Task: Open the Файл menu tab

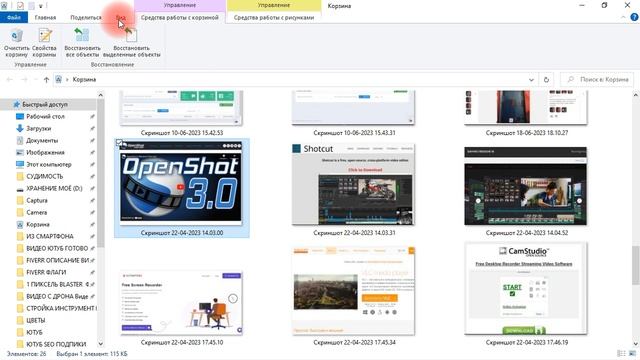Action: [14, 18]
